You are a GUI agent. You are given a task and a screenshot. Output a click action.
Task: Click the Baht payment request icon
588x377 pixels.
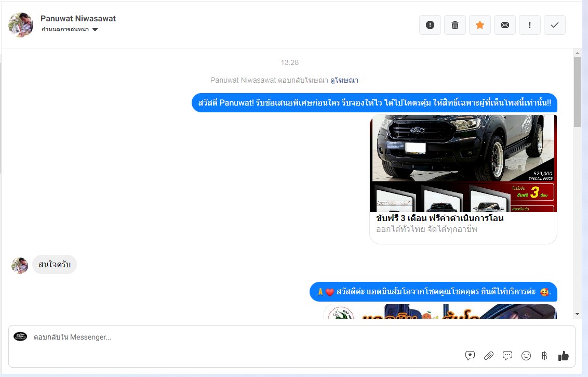click(x=544, y=356)
